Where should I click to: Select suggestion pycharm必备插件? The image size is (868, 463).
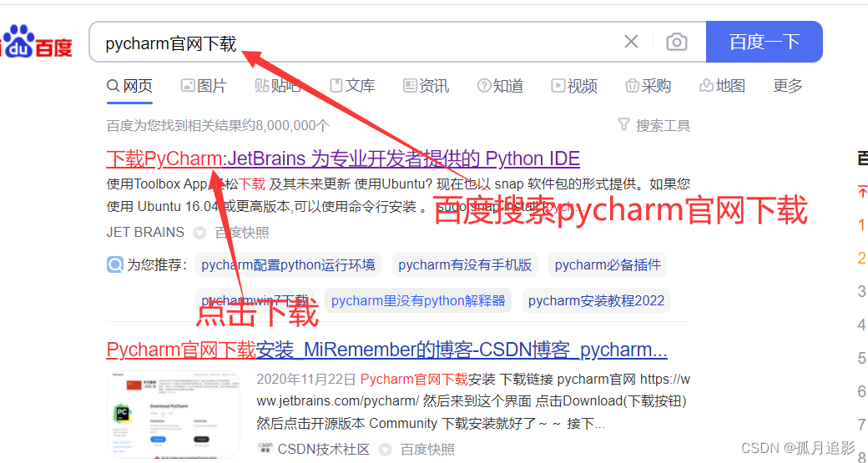[608, 264]
